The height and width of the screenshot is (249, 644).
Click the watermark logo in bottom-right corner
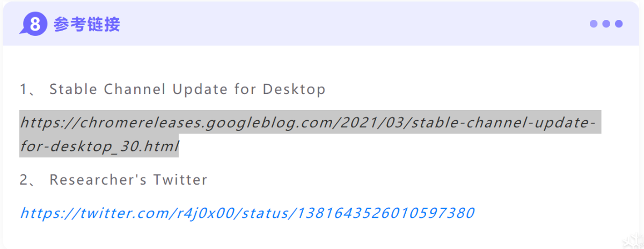click(x=632, y=241)
